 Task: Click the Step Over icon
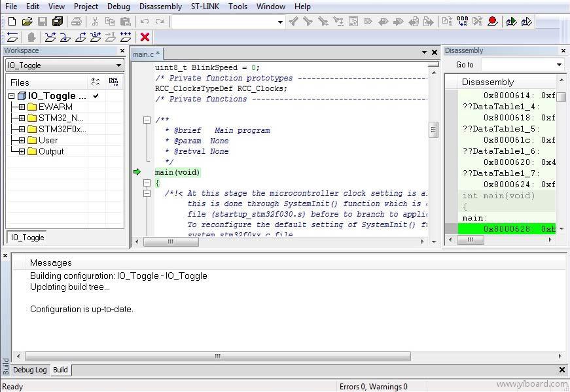[50, 37]
